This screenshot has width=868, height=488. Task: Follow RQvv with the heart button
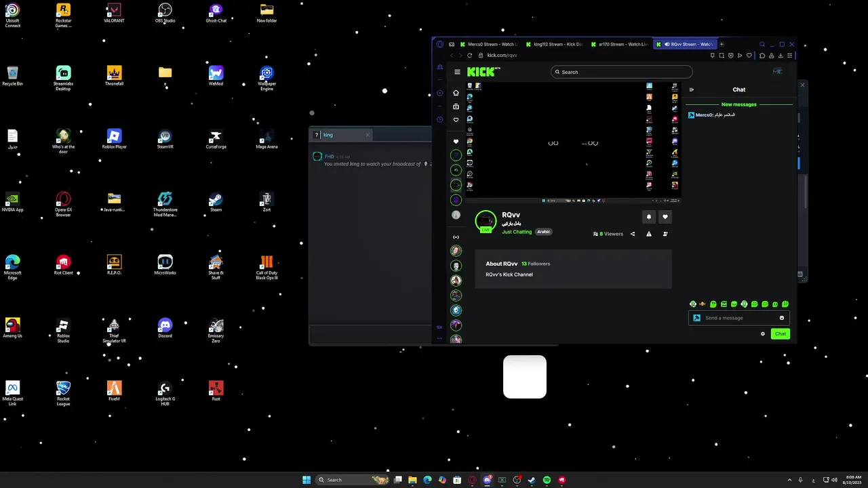665,217
